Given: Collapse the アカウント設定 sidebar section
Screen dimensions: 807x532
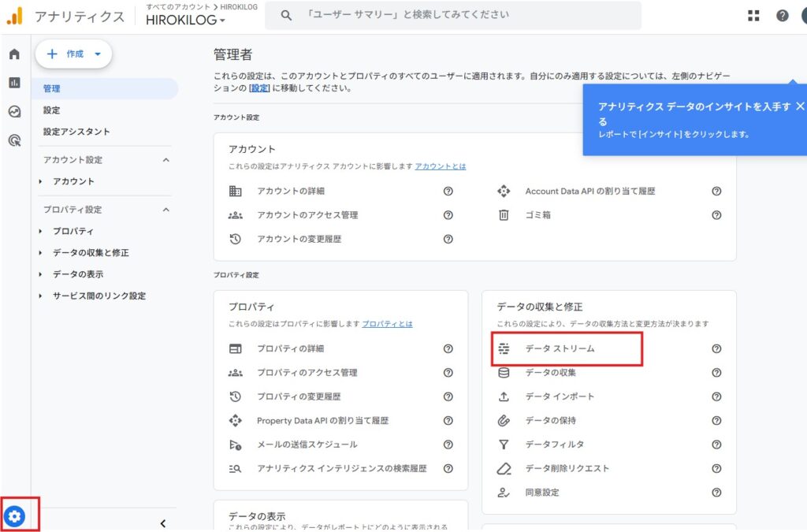Looking at the screenshot, I should (x=165, y=160).
